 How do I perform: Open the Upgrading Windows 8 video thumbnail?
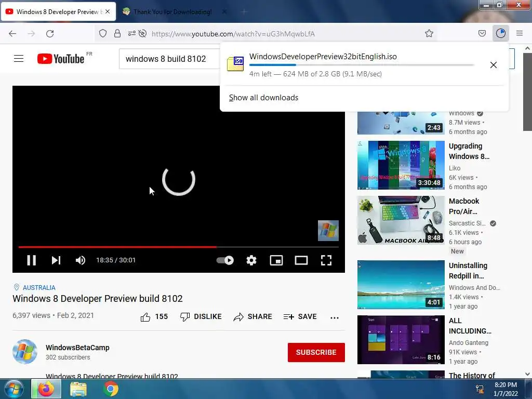401,165
